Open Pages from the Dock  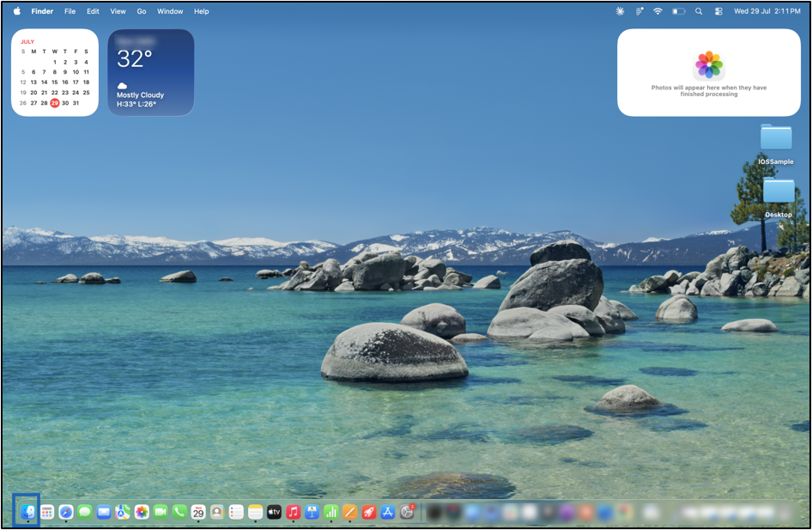[x=350, y=512]
